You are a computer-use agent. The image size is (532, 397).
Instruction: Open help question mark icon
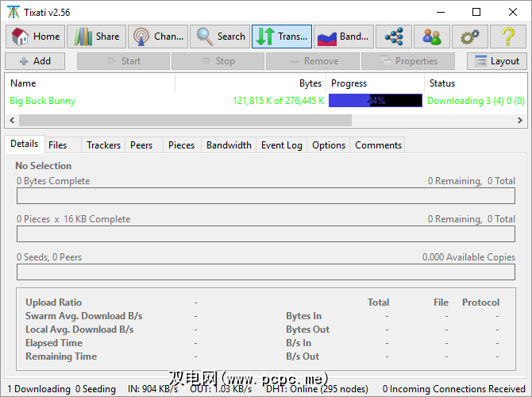508,37
